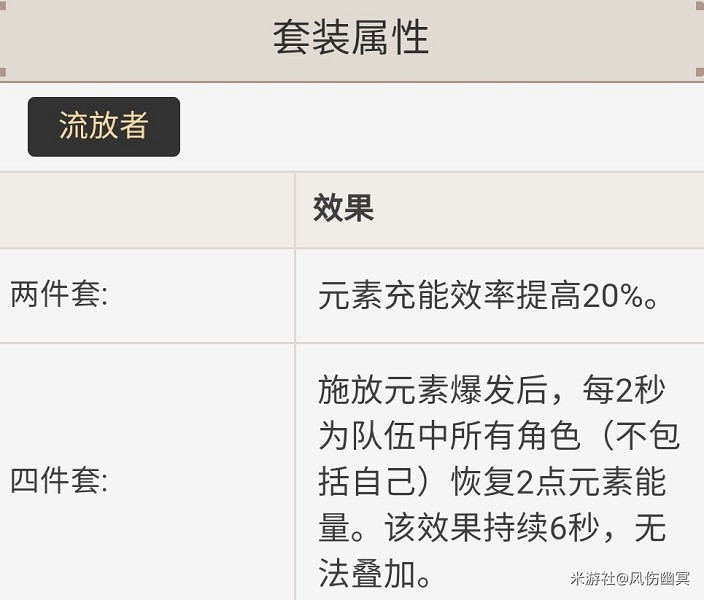Select the 流放者 set tab

(104, 126)
